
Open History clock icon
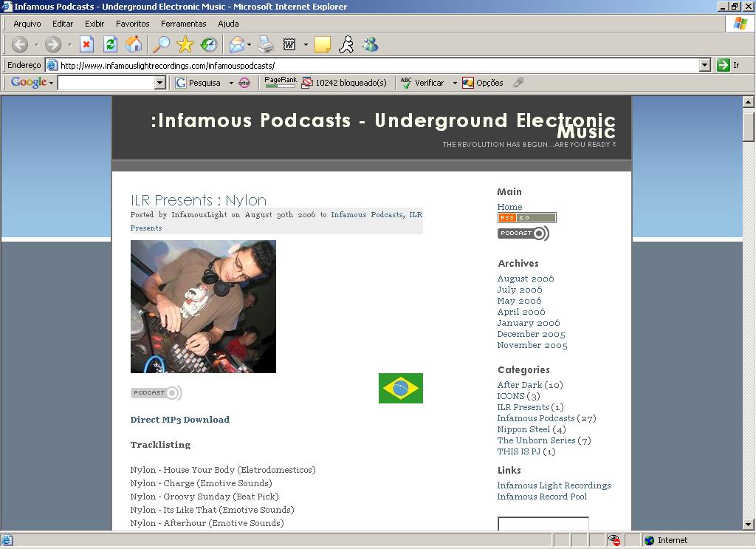point(209,45)
